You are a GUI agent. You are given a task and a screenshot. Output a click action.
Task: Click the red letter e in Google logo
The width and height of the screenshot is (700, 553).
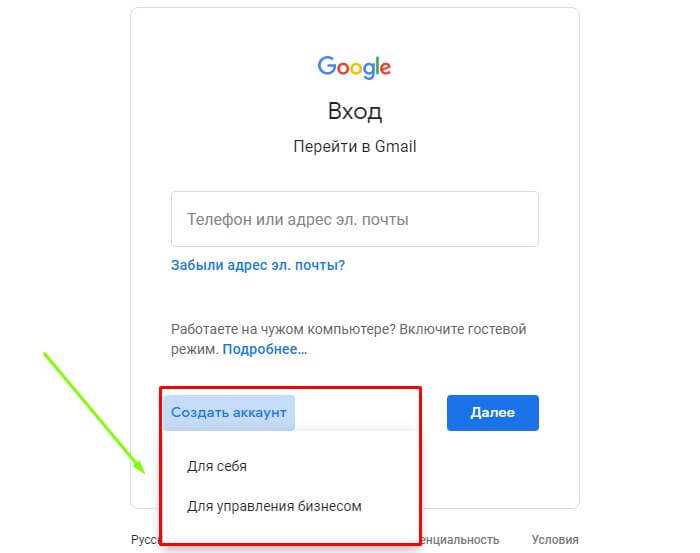385,68
